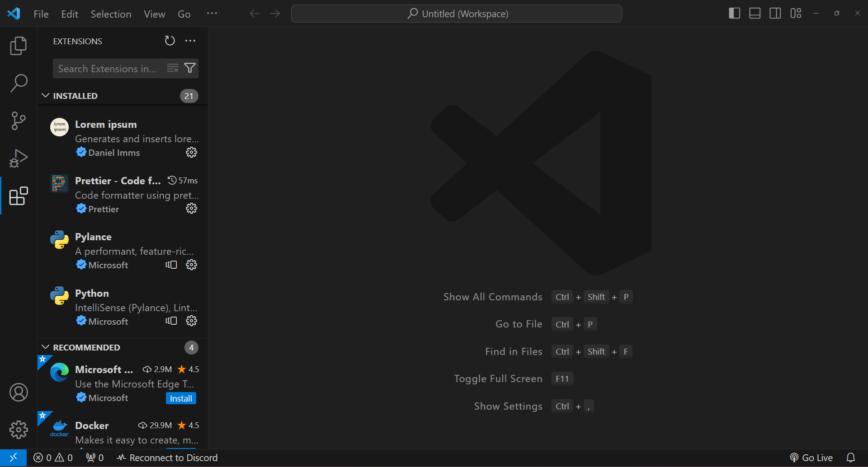Viewport: 868px width, 467px height.
Task: Click the Docker whale logo
Action: tap(59, 428)
